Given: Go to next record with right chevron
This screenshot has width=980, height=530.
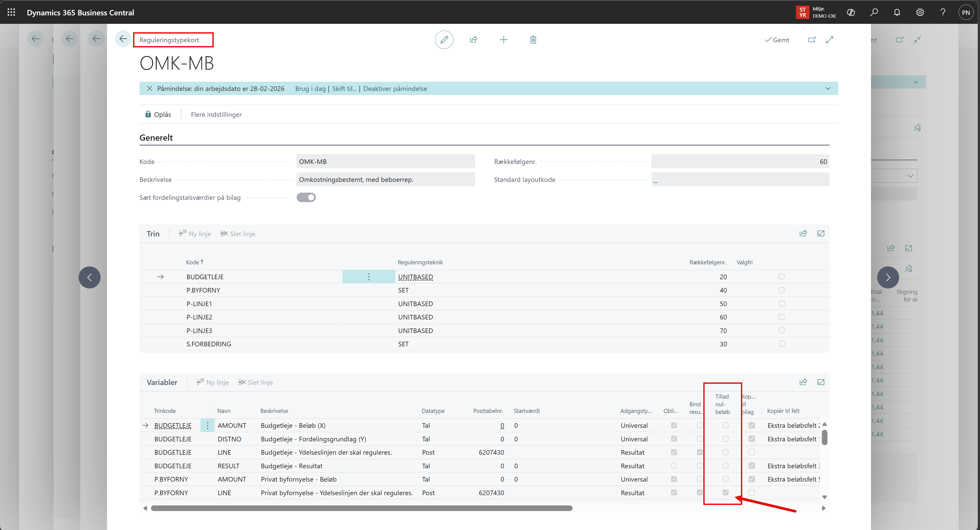Looking at the screenshot, I should coord(888,277).
